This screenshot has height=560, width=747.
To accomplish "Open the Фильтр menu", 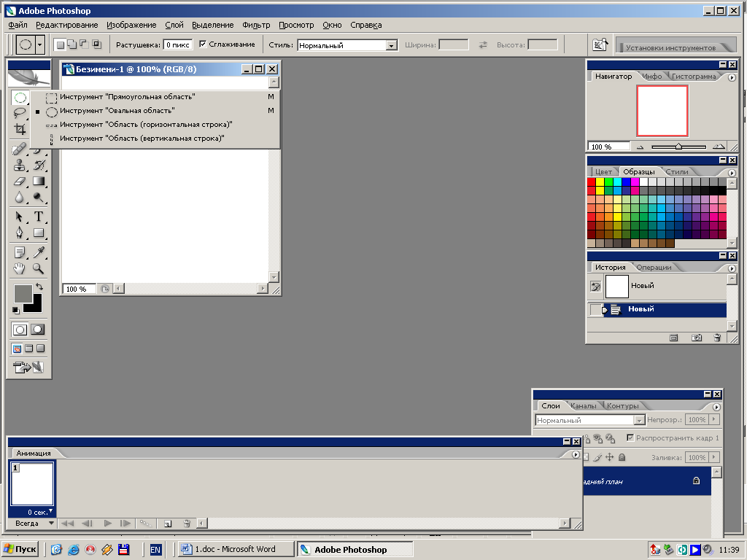I will tap(256, 25).
